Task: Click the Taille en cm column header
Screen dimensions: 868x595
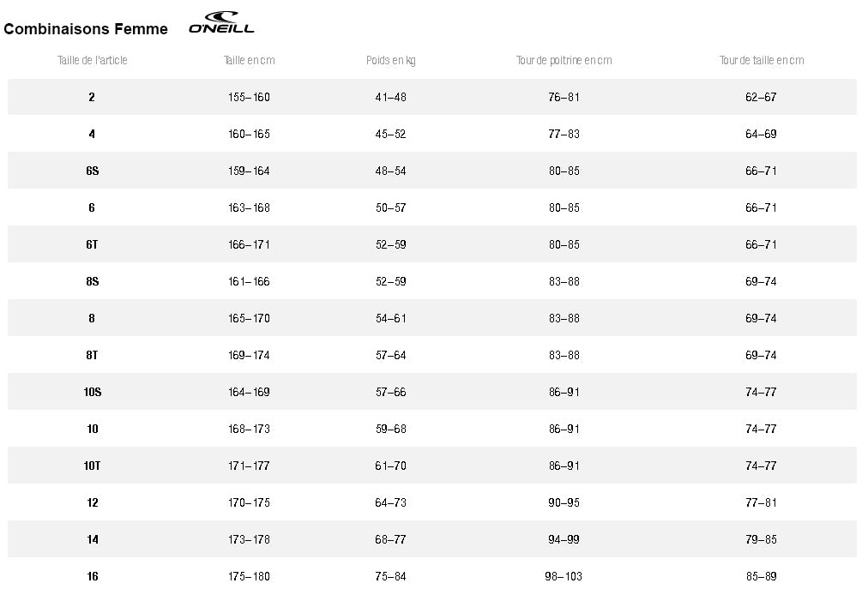Action: (x=249, y=60)
